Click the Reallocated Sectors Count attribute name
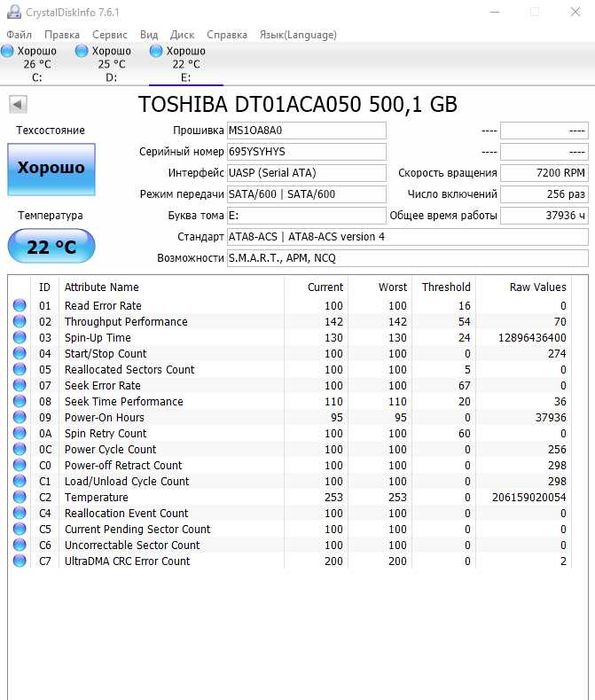This screenshot has height=700, width=595. (x=129, y=370)
